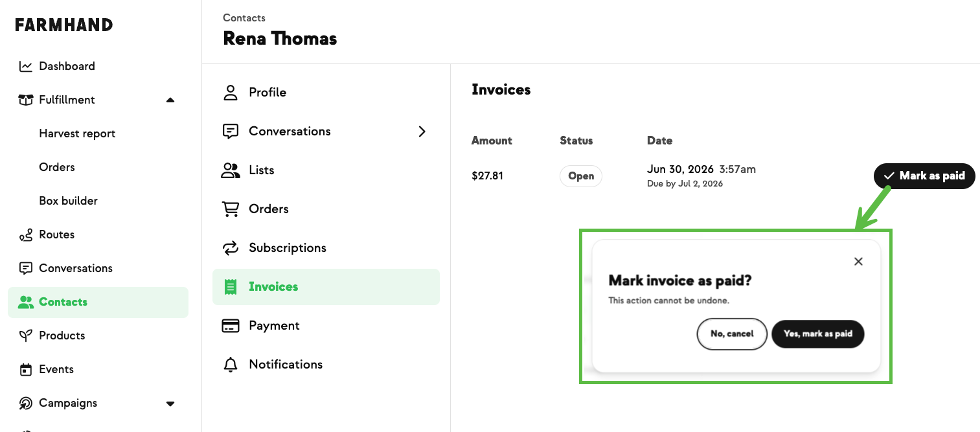This screenshot has height=432, width=980.
Task: Navigate to Routes
Action: 98,234
